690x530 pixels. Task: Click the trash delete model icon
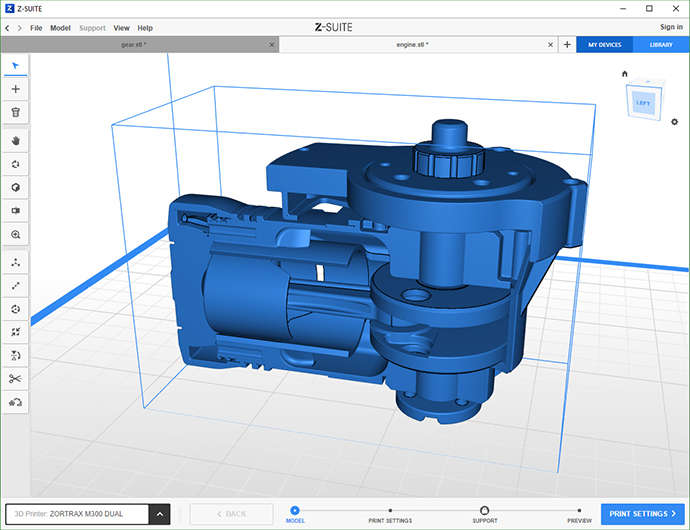tap(15, 113)
